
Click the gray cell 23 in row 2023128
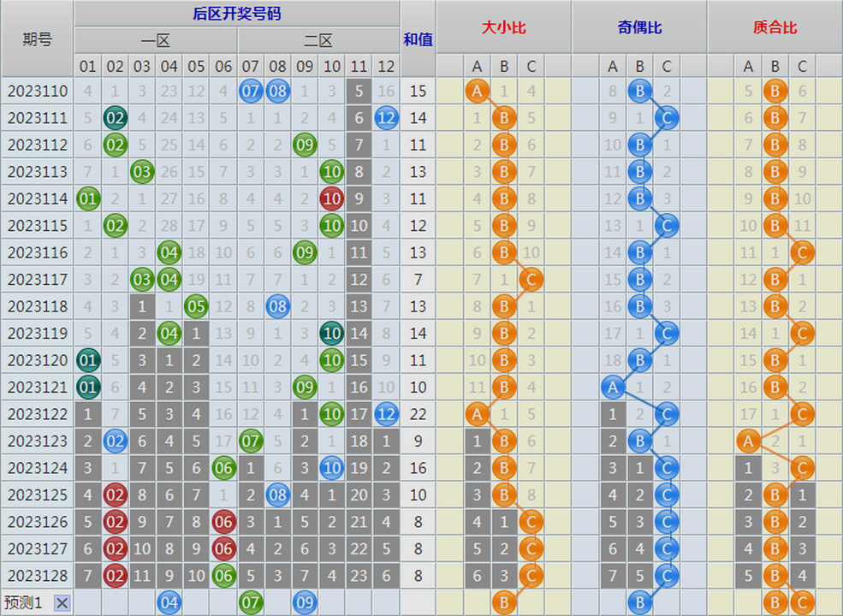359,576
